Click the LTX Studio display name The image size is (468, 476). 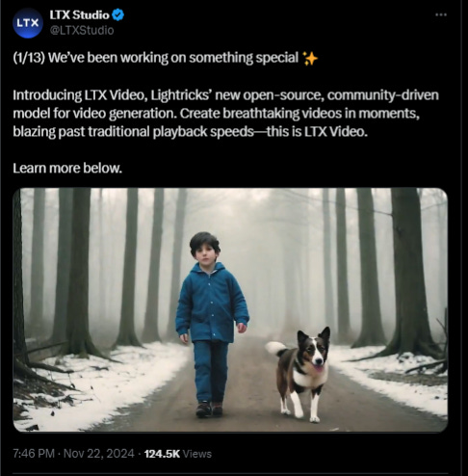click(79, 15)
